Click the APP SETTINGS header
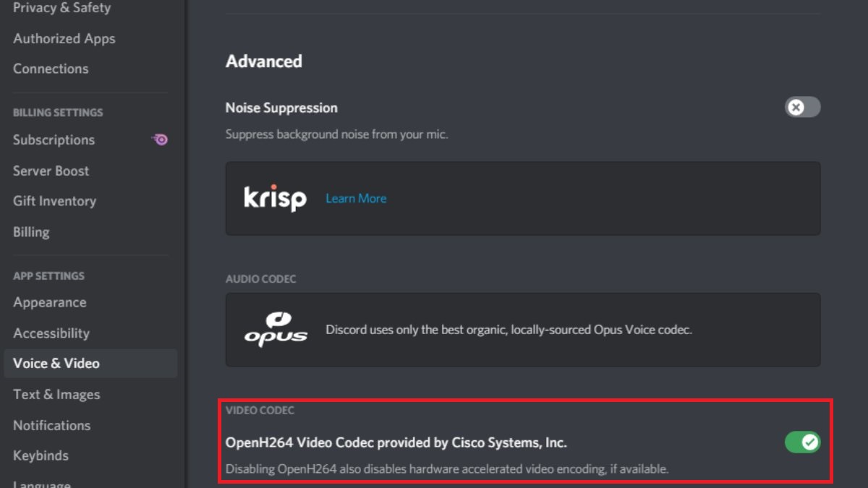Screen dimensions: 868x488 tap(48, 276)
